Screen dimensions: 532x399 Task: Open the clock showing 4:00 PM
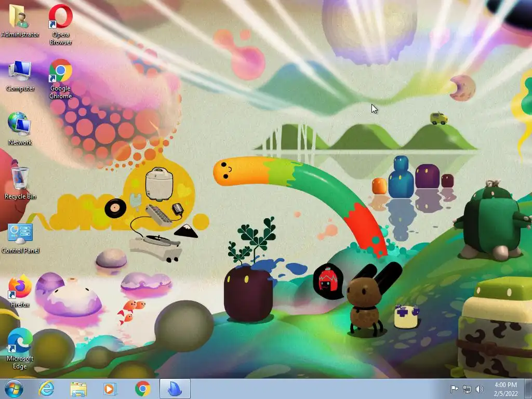click(506, 389)
